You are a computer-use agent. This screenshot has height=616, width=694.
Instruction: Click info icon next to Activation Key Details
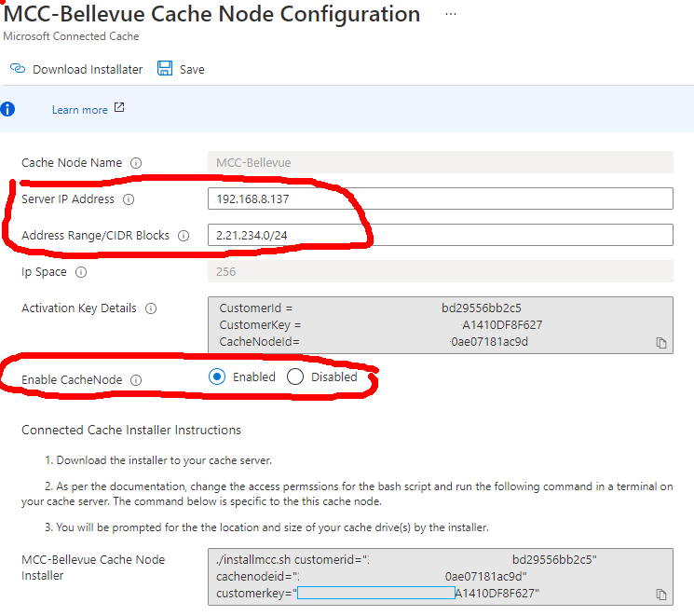[151, 308]
